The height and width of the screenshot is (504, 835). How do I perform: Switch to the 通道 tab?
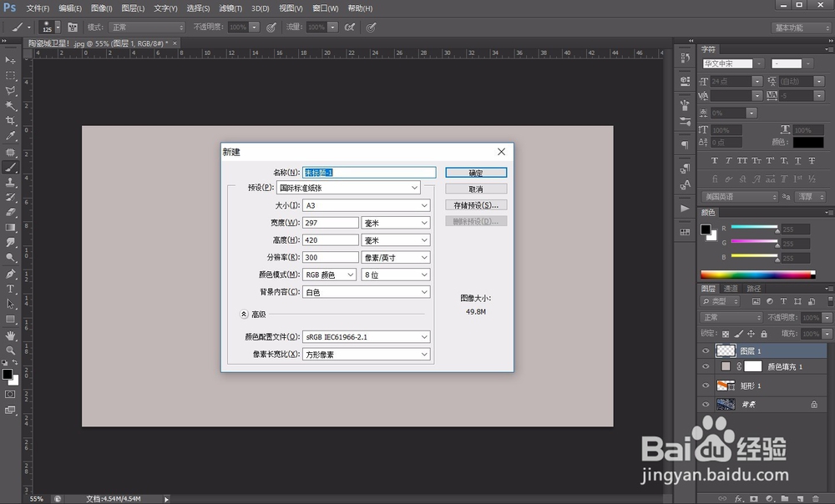click(731, 289)
